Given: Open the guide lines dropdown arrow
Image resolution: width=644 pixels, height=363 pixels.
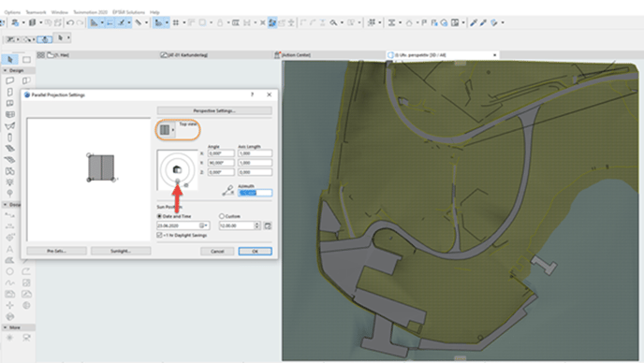Looking at the screenshot, I should [x=102, y=22].
